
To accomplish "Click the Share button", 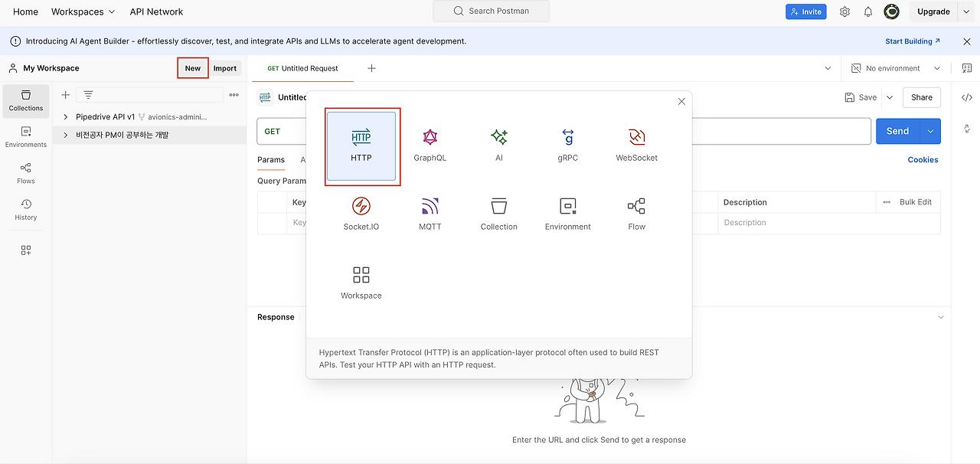I will point(922,97).
